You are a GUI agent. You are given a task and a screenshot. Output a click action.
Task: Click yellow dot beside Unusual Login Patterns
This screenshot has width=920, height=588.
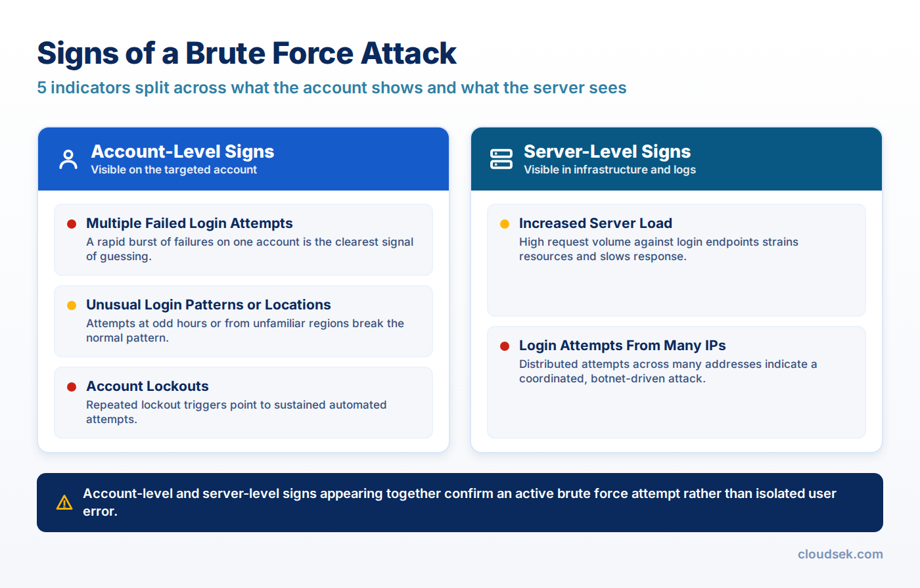pos(72,305)
